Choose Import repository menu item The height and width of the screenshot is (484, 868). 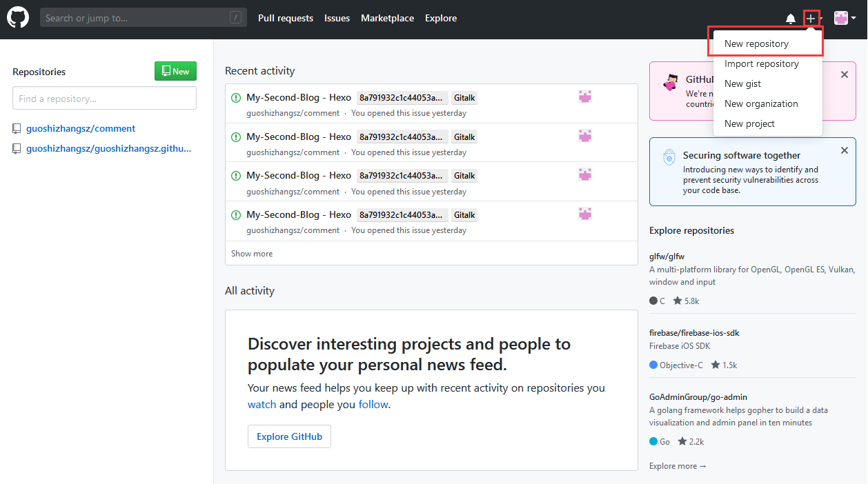[x=761, y=63]
